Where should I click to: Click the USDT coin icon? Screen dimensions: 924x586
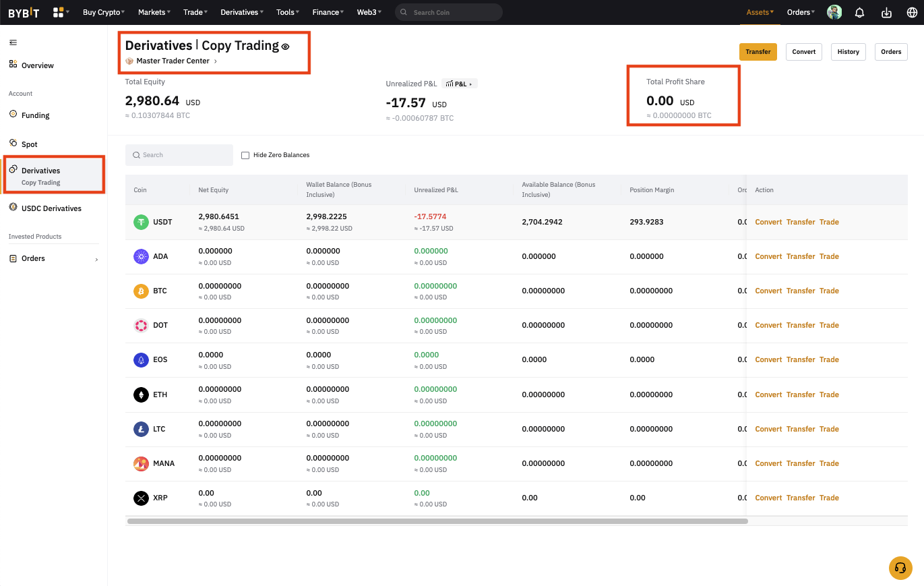(141, 222)
